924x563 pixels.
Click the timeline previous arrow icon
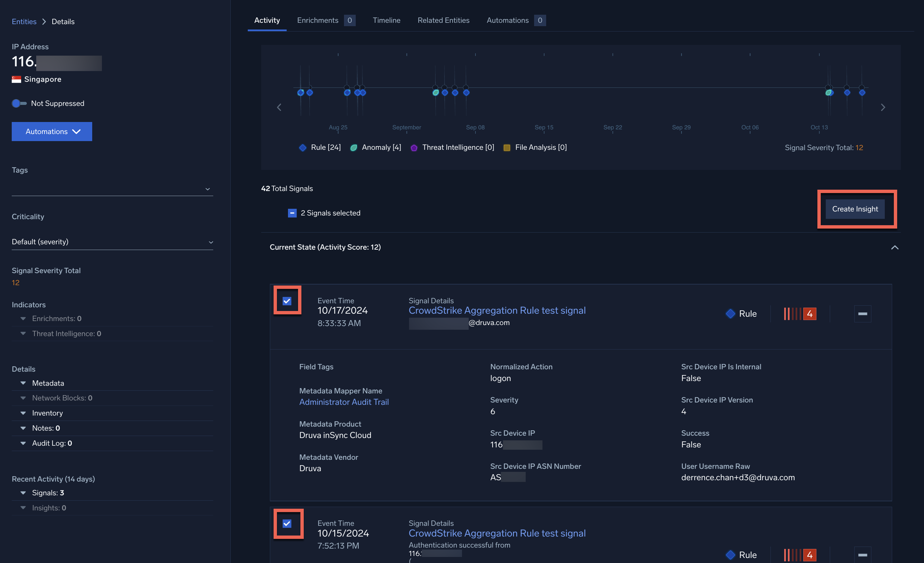click(279, 108)
